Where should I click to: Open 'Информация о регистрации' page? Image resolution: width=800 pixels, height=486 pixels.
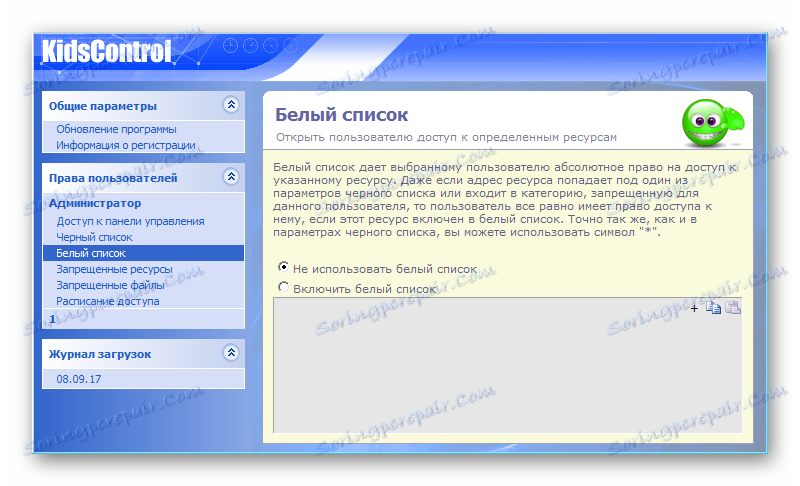pos(126,145)
